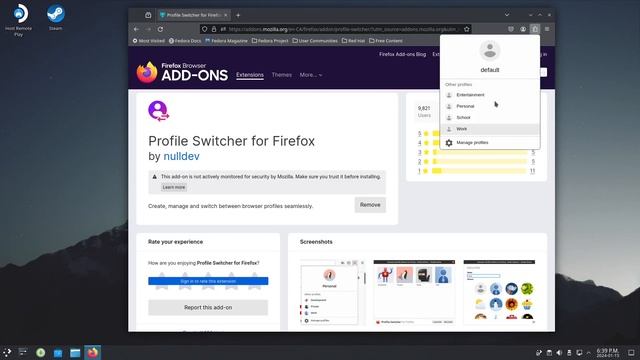Click the show desktop icon after the clock
The image size is (640, 360).
point(631,353)
